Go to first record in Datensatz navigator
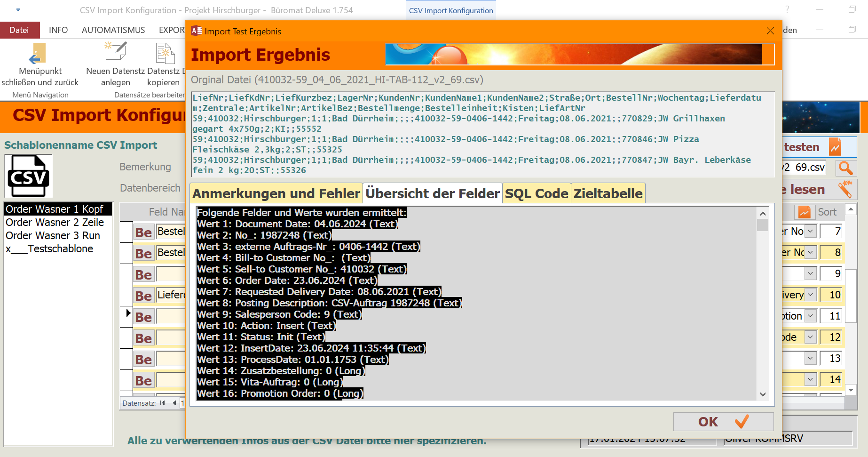This screenshot has height=457, width=868. click(163, 403)
